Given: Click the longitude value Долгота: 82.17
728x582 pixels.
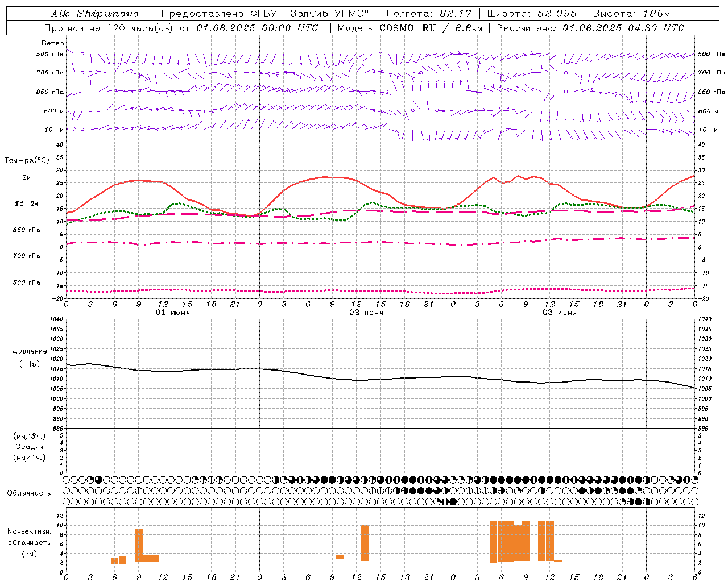Looking at the screenshot, I should [428, 14].
